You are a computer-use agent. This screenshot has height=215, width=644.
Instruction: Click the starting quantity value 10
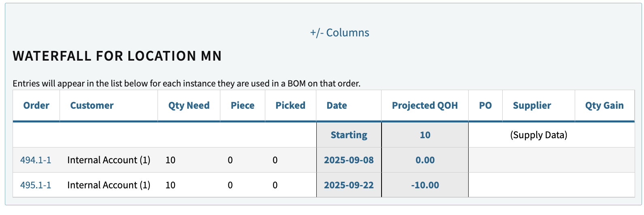tap(425, 135)
